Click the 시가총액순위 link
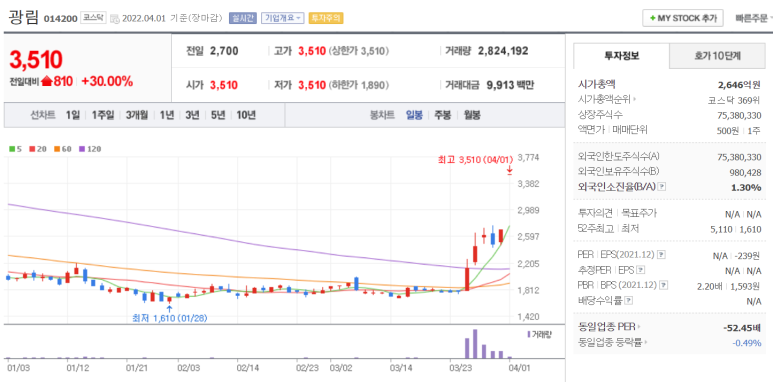The width and height of the screenshot is (773, 382). [604, 100]
